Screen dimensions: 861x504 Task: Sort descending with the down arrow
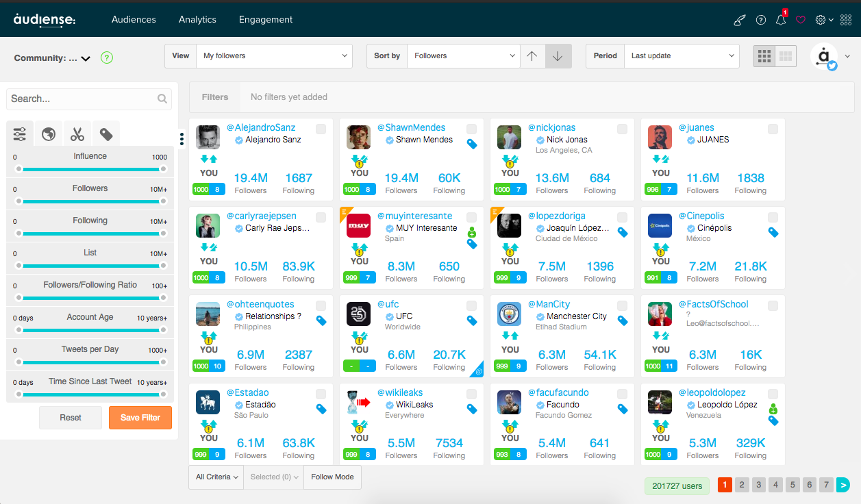pos(558,56)
